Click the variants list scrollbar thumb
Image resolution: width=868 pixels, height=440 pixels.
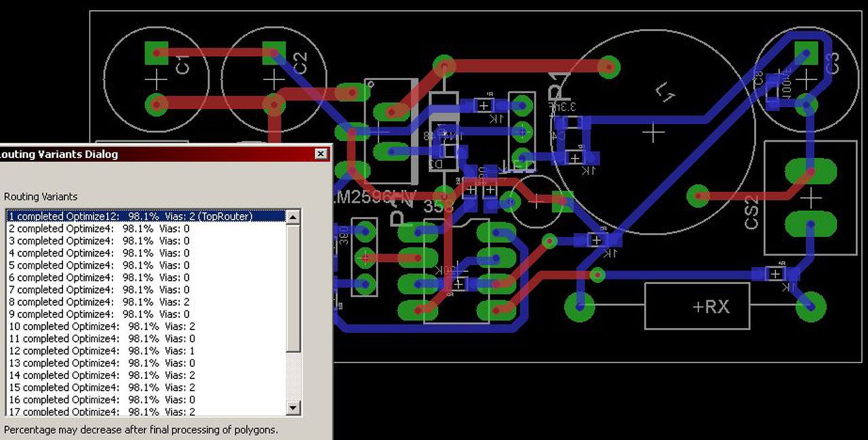click(x=293, y=287)
